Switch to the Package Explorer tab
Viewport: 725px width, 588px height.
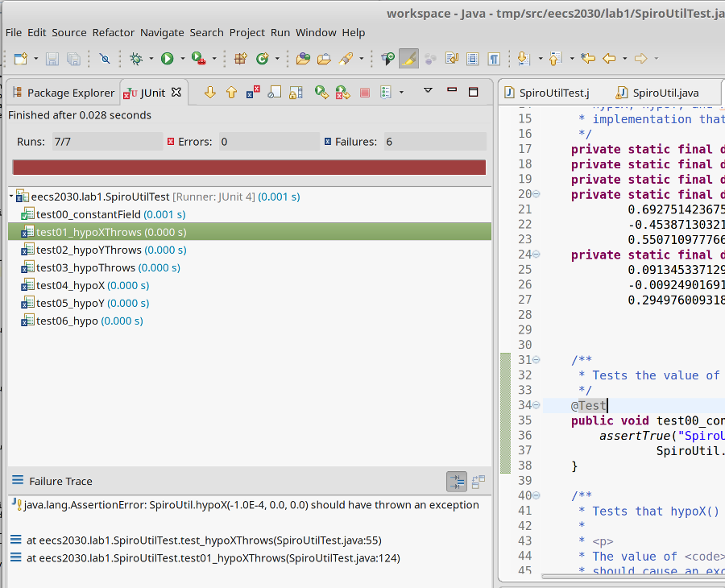click(x=64, y=93)
